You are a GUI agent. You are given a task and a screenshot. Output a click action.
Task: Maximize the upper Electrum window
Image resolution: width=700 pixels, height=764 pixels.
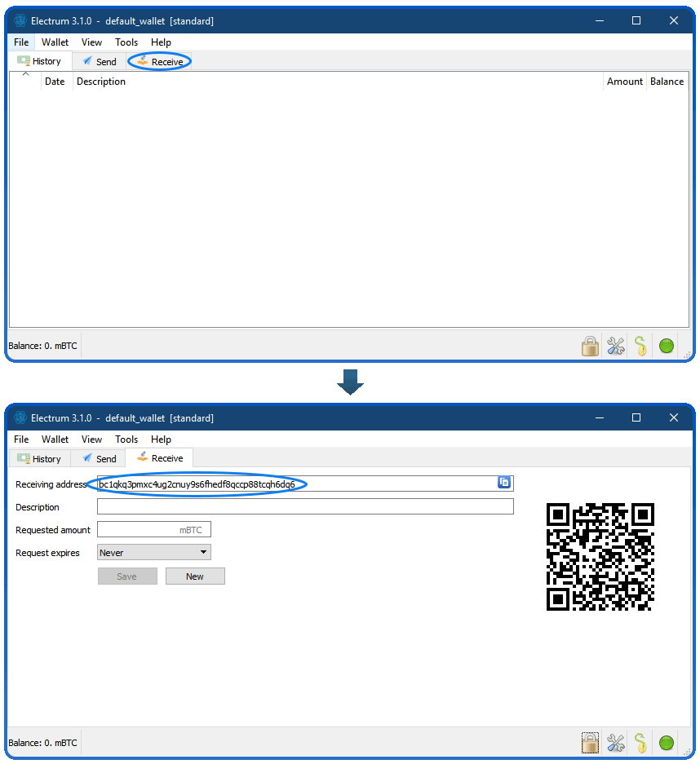(636, 20)
